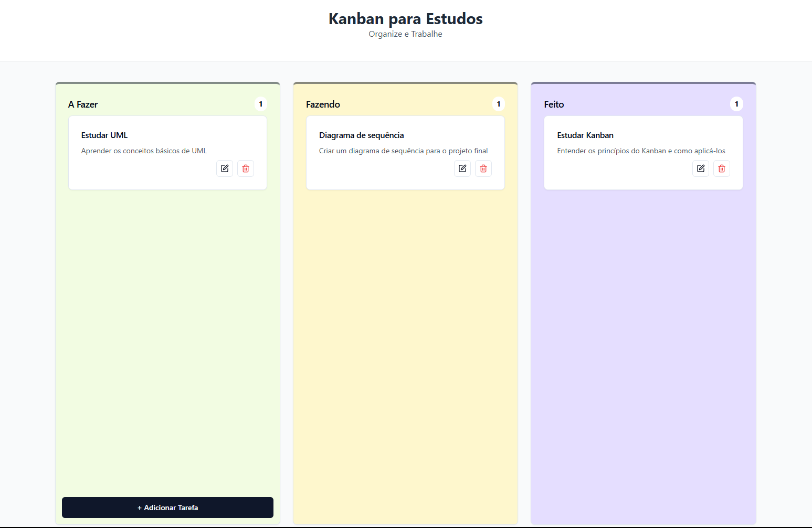Click the trash icon on Diagrama de sequência card
Viewport: 812px width, 528px height.
[x=483, y=168]
